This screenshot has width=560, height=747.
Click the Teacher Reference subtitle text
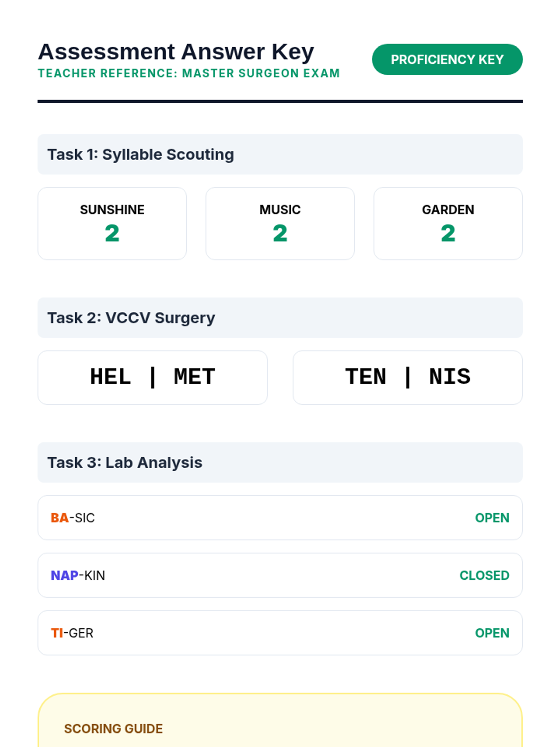(189, 73)
